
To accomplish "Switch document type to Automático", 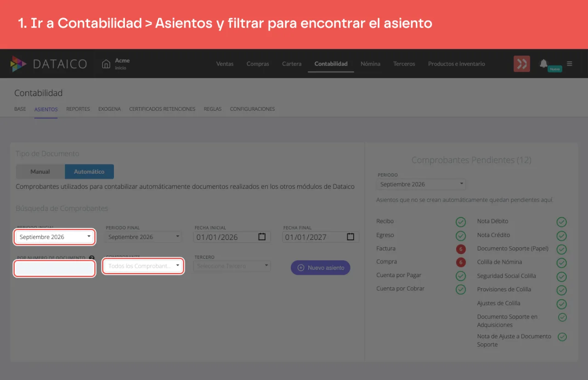I will [x=89, y=171].
